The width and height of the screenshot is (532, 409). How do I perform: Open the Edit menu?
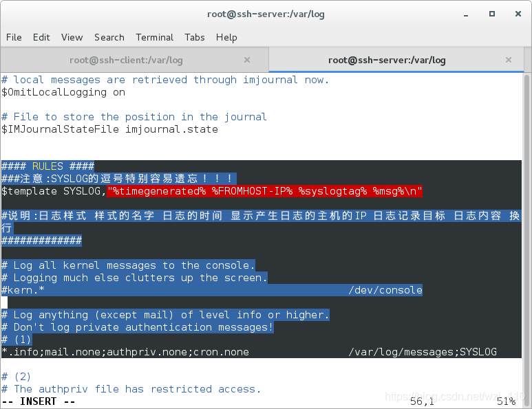[41, 37]
